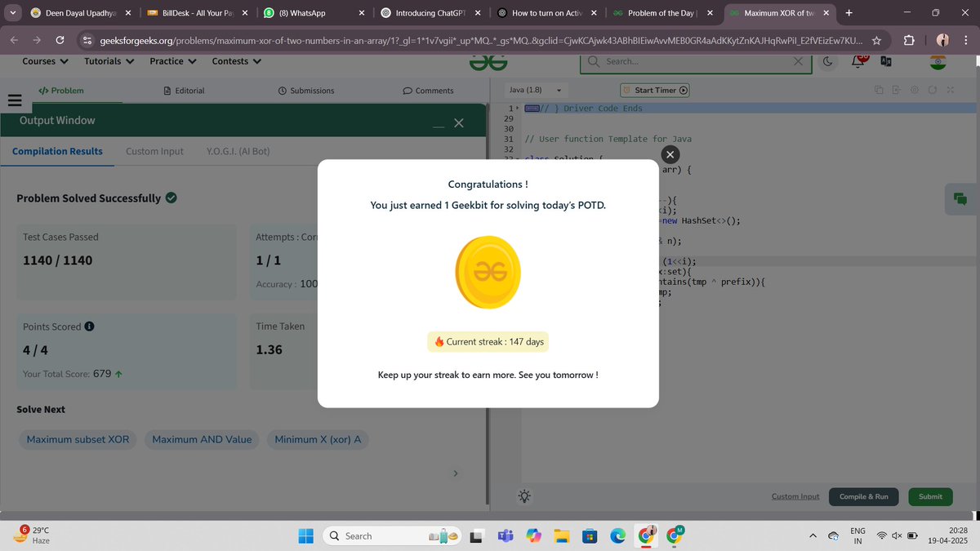The image size is (980, 551).
Task: Open Copilot from taskbar
Action: 533,535
